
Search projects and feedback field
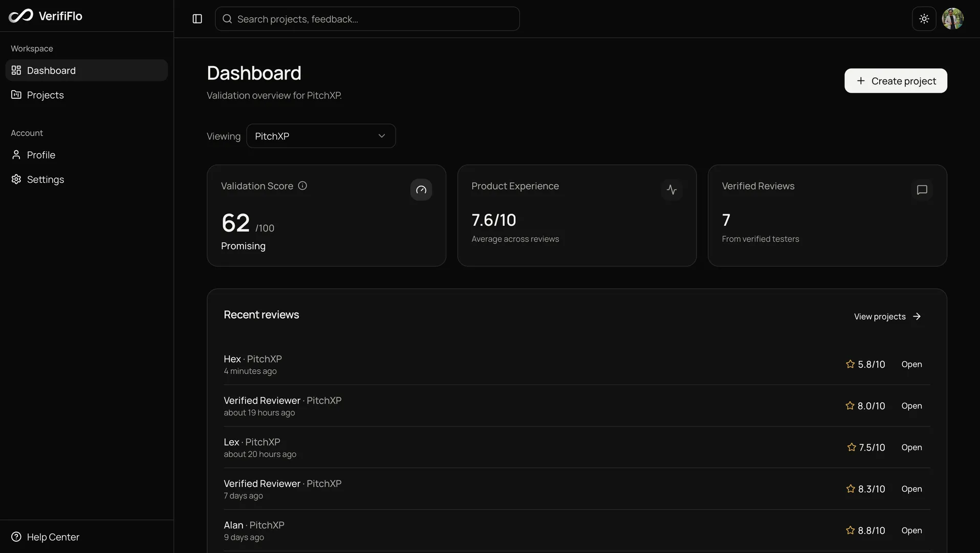[367, 19]
